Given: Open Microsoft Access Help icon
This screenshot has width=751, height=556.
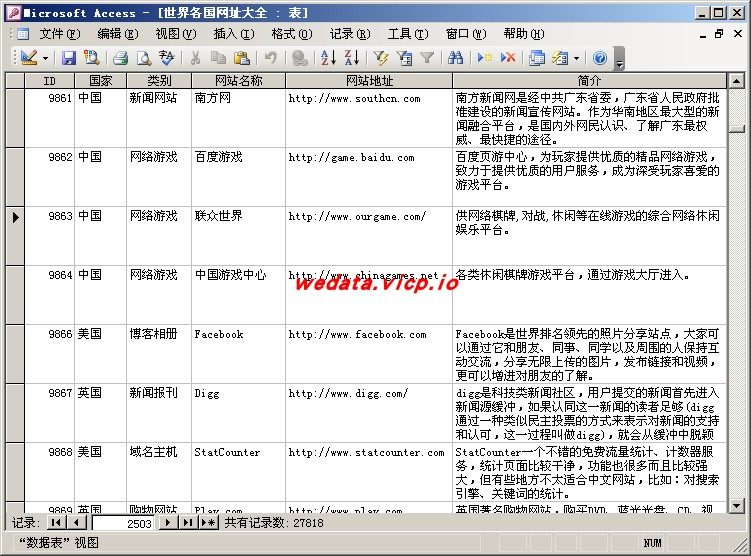Looking at the screenshot, I should point(600,58).
